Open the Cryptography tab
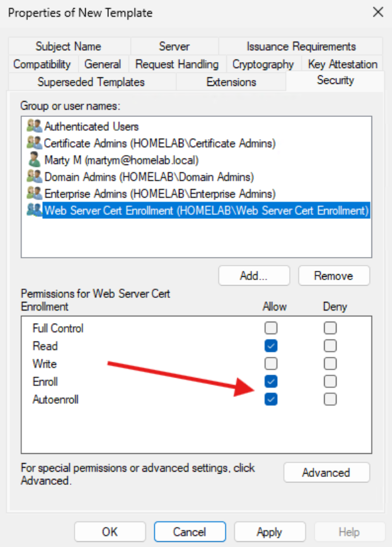Image resolution: width=392 pixels, height=547 pixels. [263, 64]
